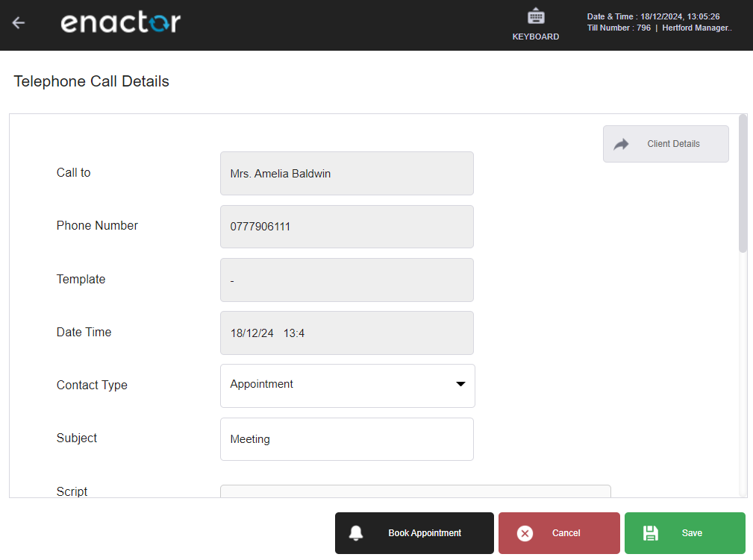
Task: Click the Phone Number label
Action: 97,225
